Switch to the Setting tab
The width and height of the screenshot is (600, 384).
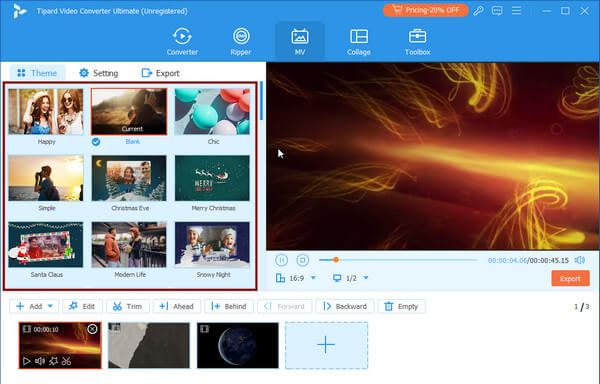click(99, 73)
